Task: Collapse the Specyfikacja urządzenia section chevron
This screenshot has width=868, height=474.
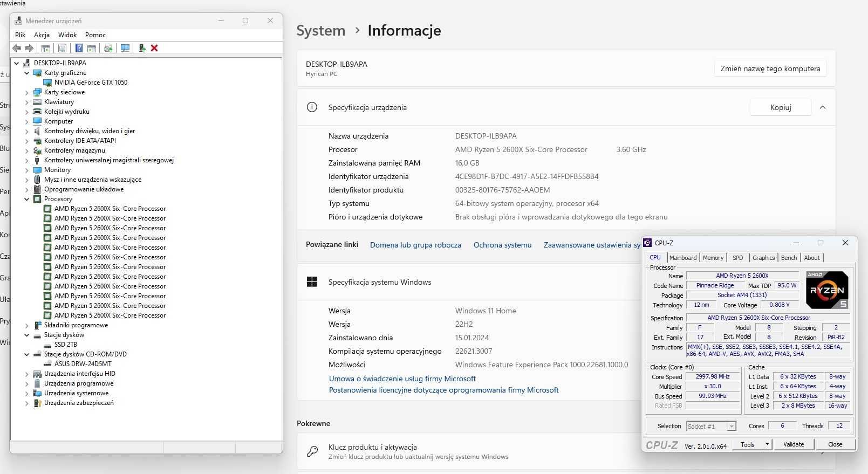Action: (823, 107)
